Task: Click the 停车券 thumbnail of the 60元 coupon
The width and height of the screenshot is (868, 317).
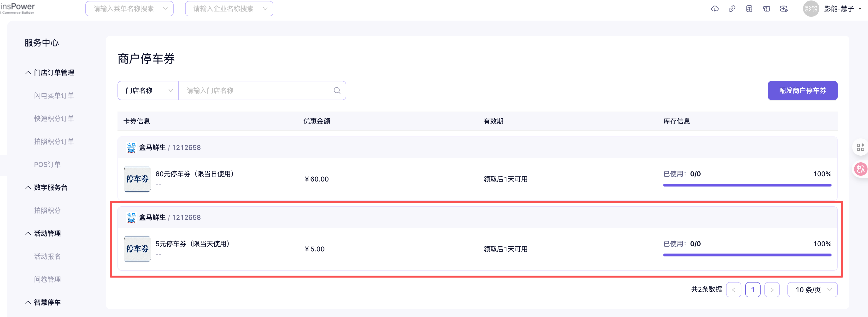Action: pos(137,179)
